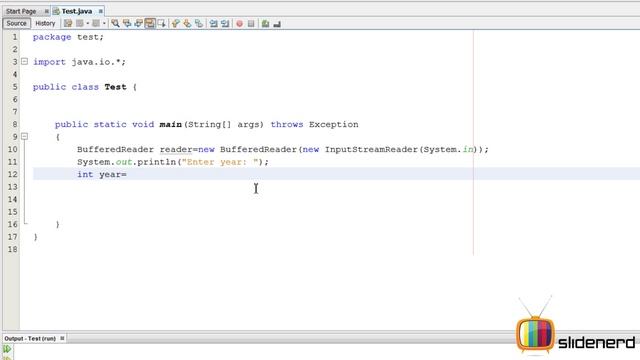Image resolution: width=640 pixels, height=360 pixels.
Task: Click line number 1 in gutter
Action: click(15, 37)
